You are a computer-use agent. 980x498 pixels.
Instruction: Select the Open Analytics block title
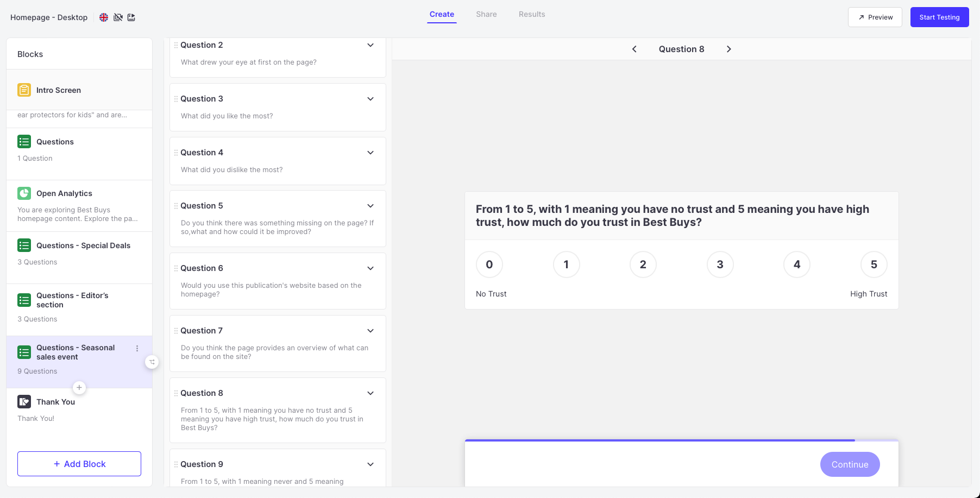(64, 193)
